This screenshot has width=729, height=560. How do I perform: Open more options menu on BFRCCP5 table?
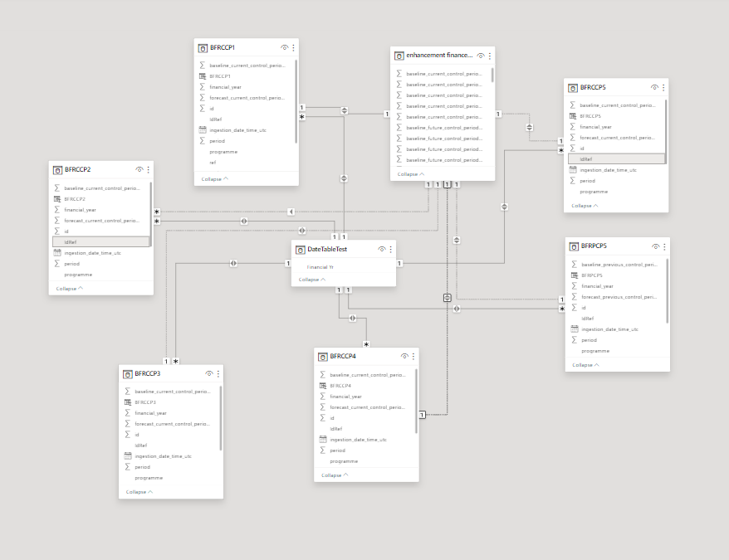[663, 87]
